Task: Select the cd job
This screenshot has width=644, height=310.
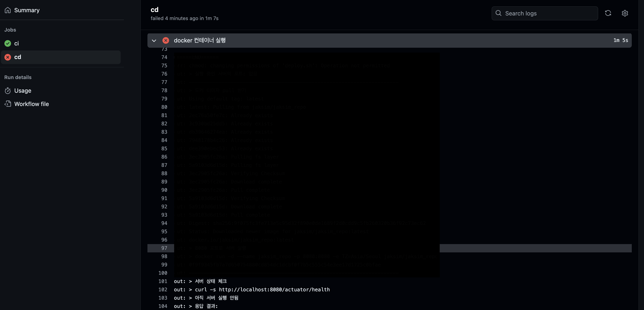Action: tap(18, 57)
